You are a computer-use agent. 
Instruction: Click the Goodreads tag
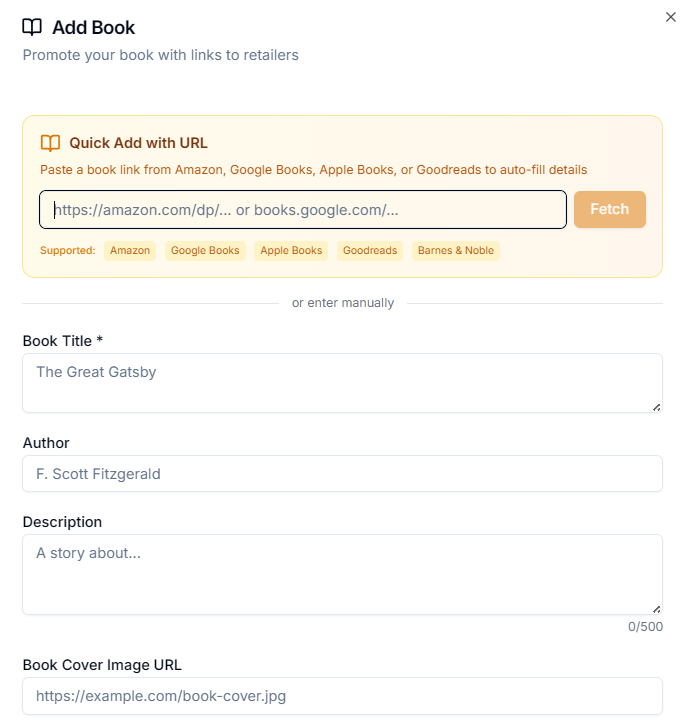(x=370, y=250)
